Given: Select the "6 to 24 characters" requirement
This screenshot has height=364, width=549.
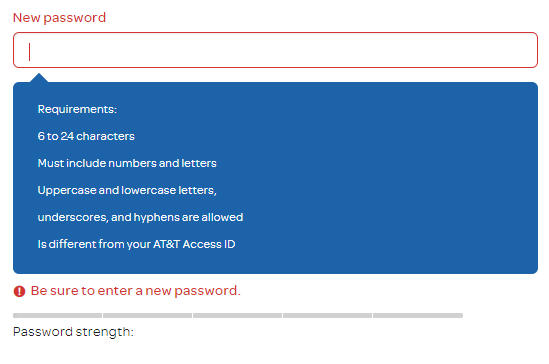Looking at the screenshot, I should coord(86,136).
